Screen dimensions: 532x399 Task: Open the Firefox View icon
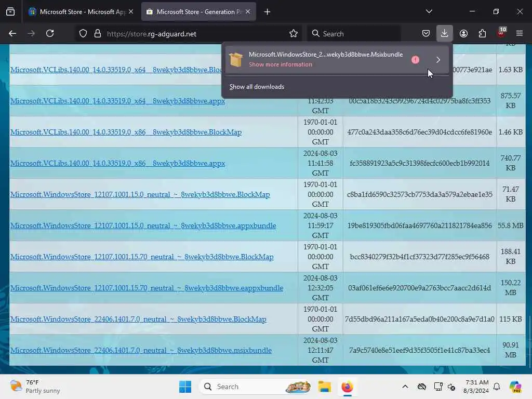[10, 12]
